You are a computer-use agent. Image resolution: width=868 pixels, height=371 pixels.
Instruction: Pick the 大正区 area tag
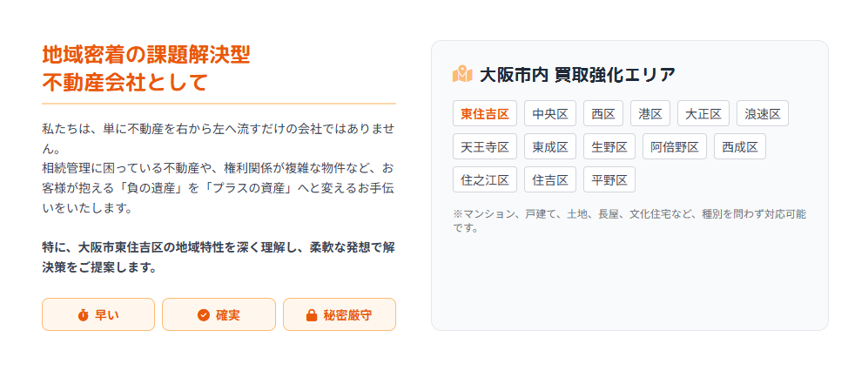[703, 114]
